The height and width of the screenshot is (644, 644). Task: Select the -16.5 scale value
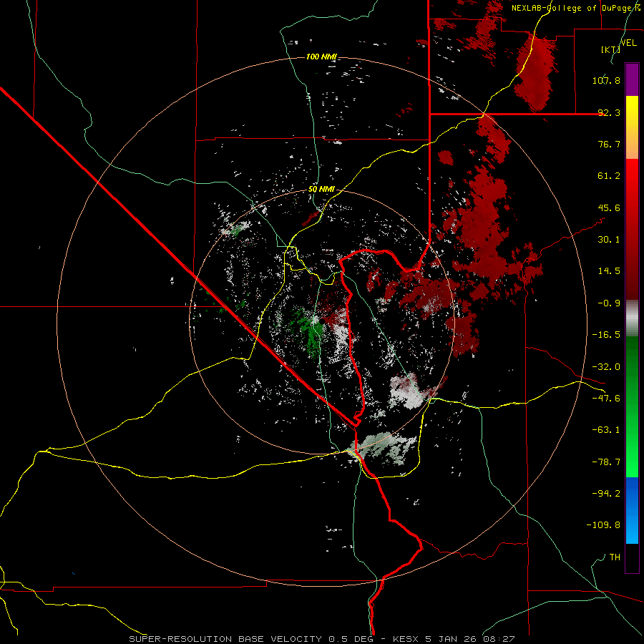point(606,335)
